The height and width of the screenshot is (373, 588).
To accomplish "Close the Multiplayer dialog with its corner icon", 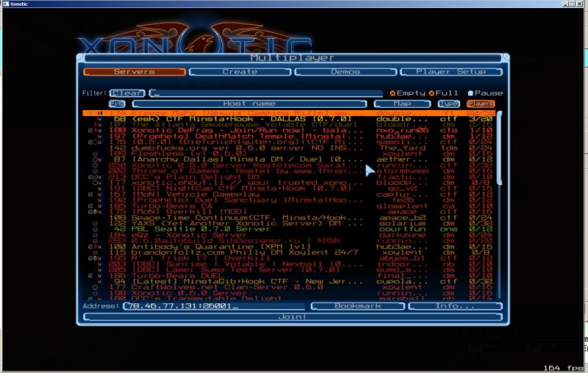I will 506,57.
